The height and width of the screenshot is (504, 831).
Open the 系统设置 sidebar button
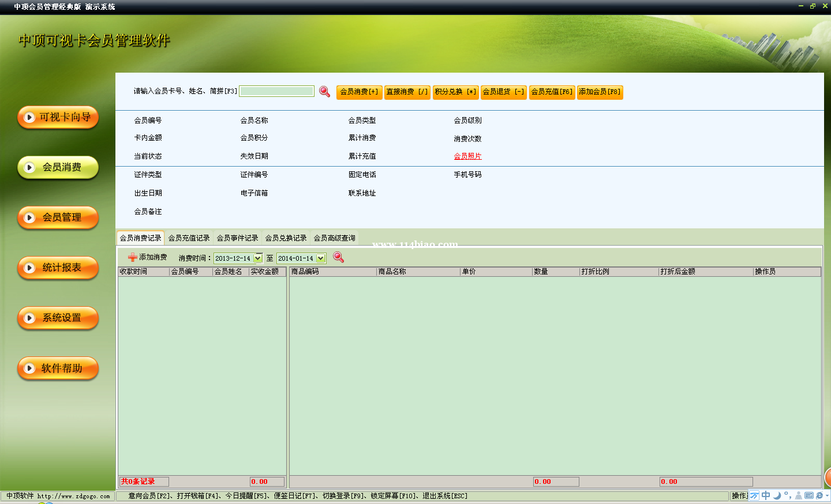click(58, 318)
